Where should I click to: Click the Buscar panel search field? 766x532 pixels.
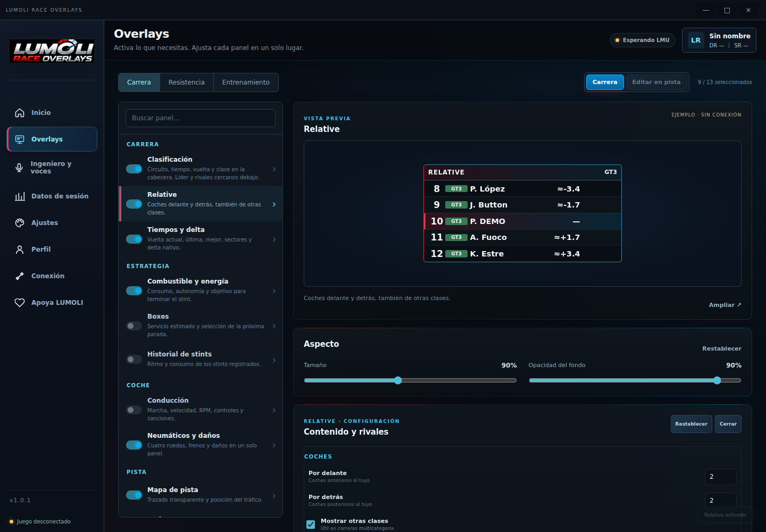pyautogui.click(x=201, y=118)
